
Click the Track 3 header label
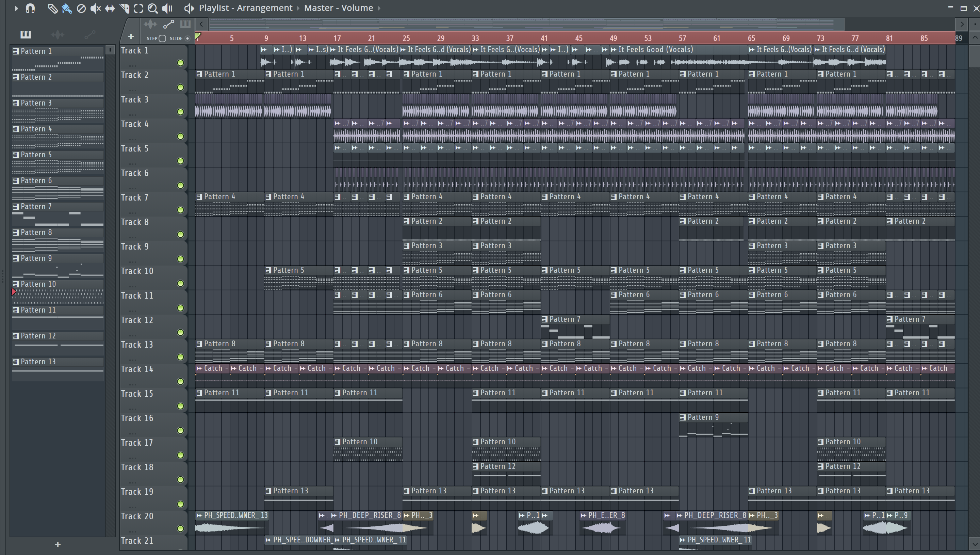[x=134, y=99]
